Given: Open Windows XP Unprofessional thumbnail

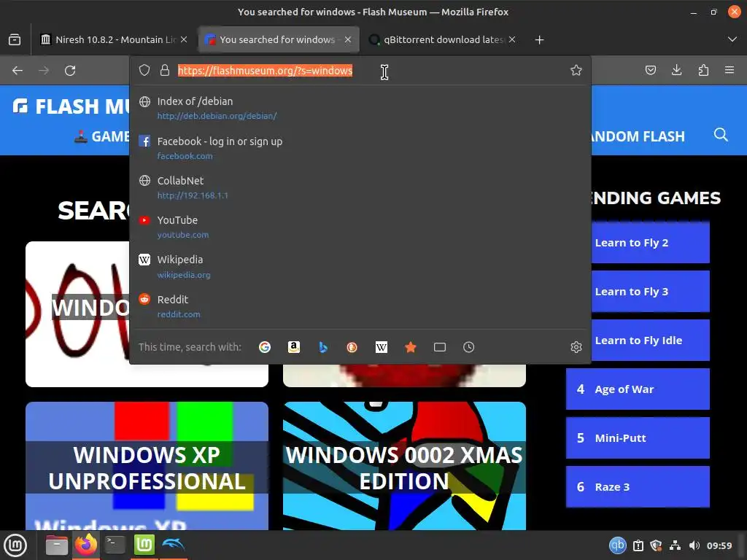Looking at the screenshot, I should [x=147, y=466].
